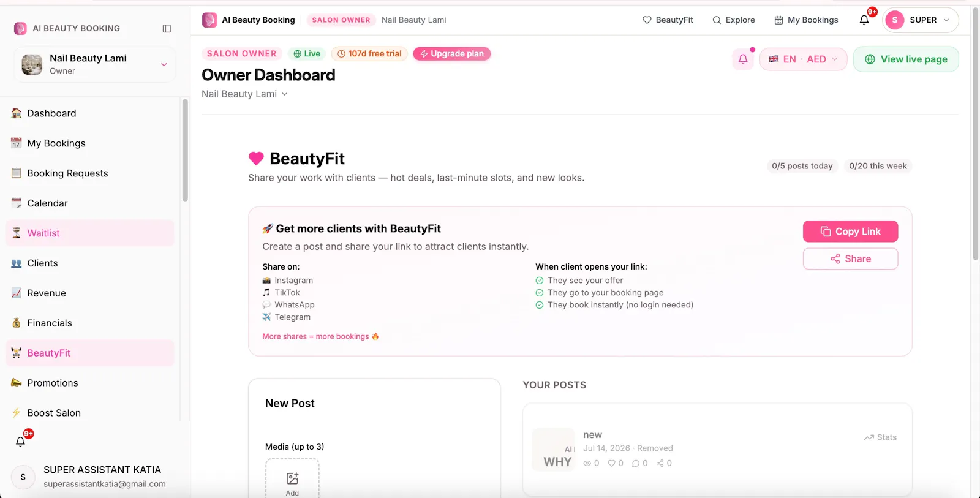980x498 pixels.
Task: Open BeautyFit link in top navigation
Action: (x=668, y=20)
